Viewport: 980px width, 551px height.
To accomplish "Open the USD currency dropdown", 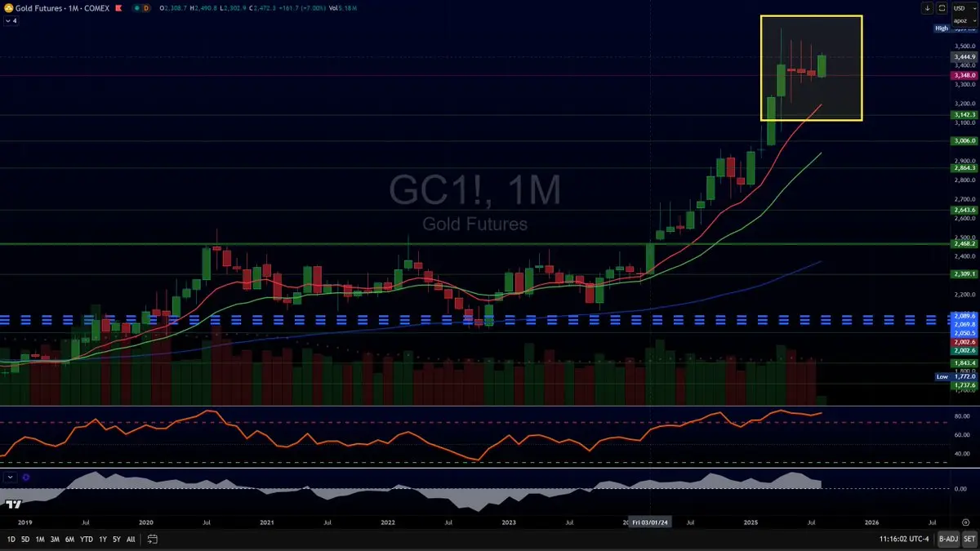I will pos(964,7).
